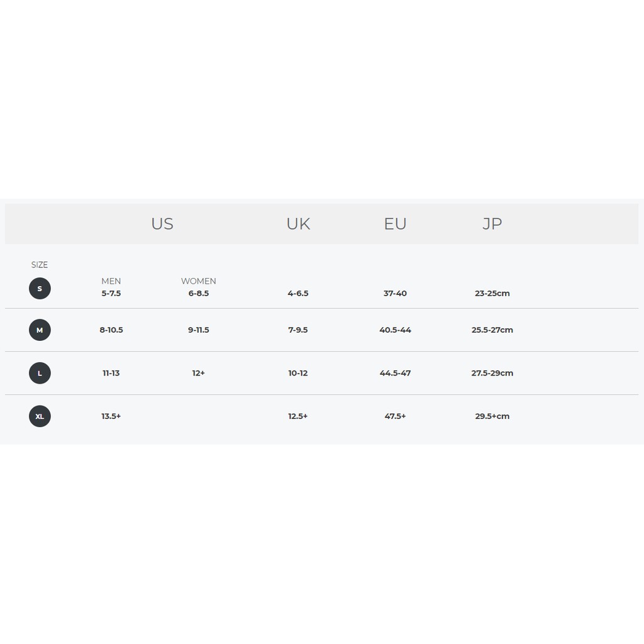This screenshot has height=644, width=644.
Task: Click the WOMEN subheader label
Action: pyautogui.click(x=198, y=281)
